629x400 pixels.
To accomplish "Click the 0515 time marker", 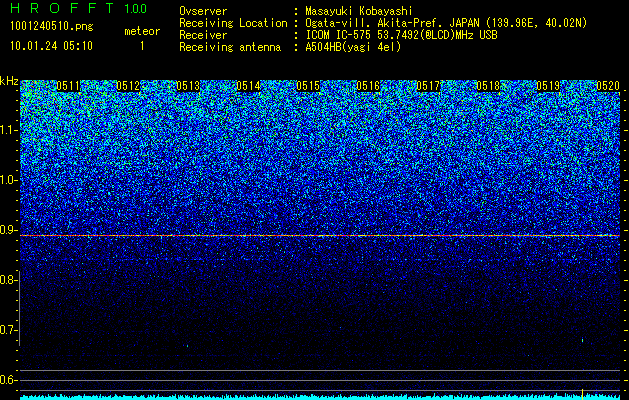I will click(308, 86).
